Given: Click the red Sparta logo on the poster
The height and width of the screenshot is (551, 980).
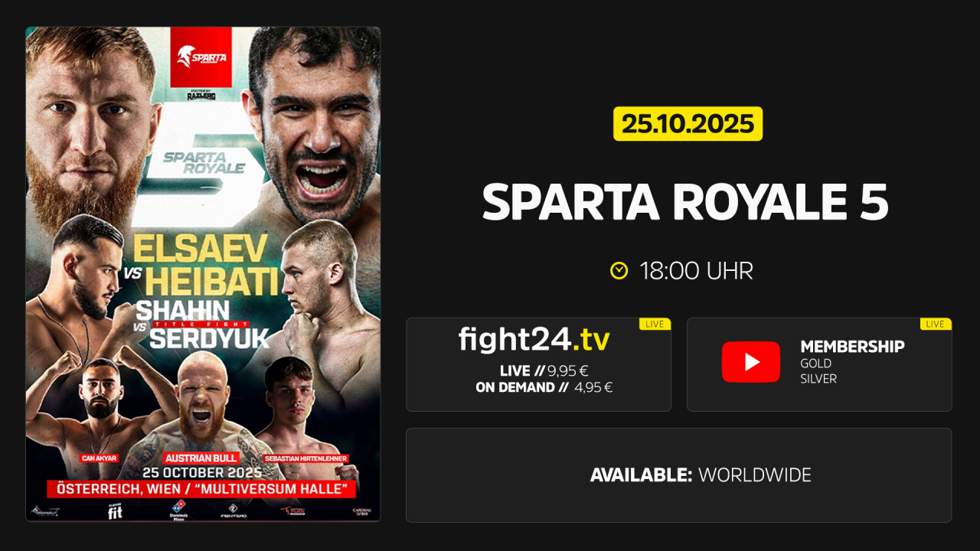Looking at the screenshot, I should click(201, 57).
